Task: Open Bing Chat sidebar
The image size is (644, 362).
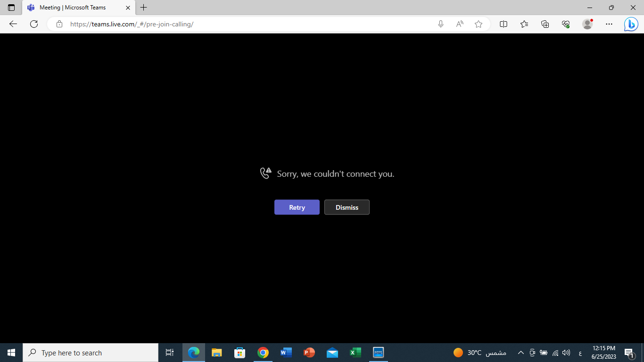Action: [631, 24]
